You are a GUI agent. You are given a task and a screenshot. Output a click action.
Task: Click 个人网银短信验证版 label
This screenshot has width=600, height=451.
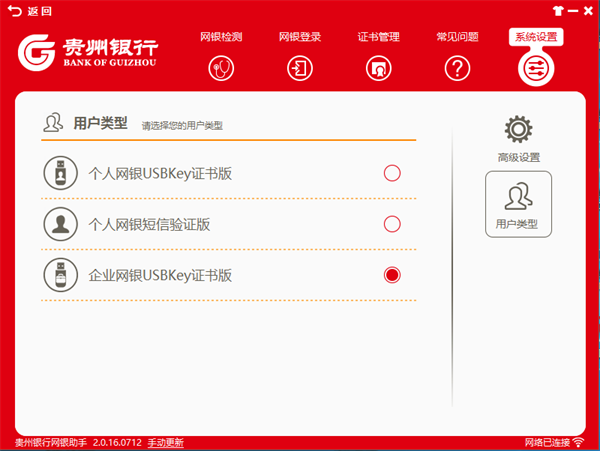(x=149, y=225)
